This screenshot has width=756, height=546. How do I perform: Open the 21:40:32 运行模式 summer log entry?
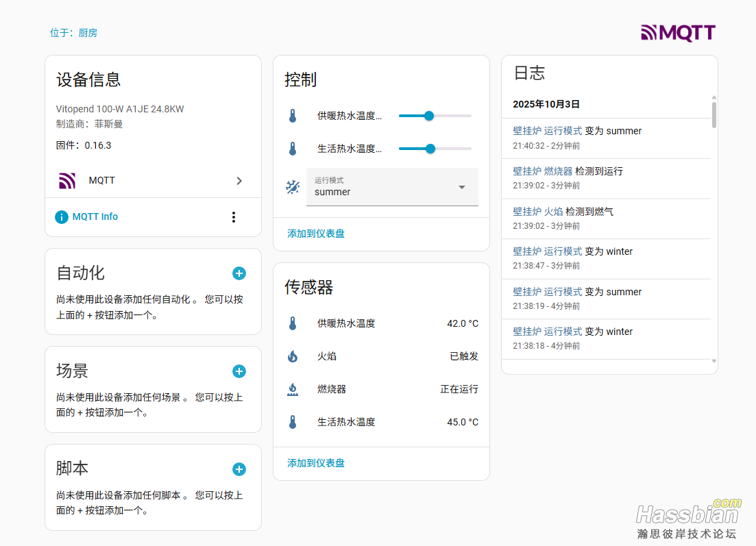click(x=577, y=137)
